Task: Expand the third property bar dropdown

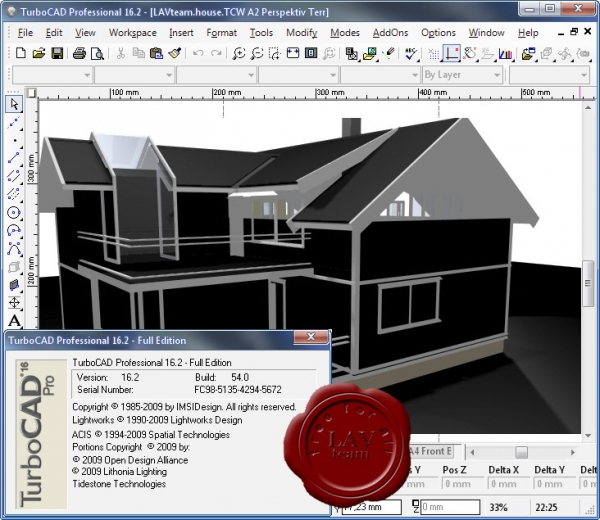Action: [251, 75]
